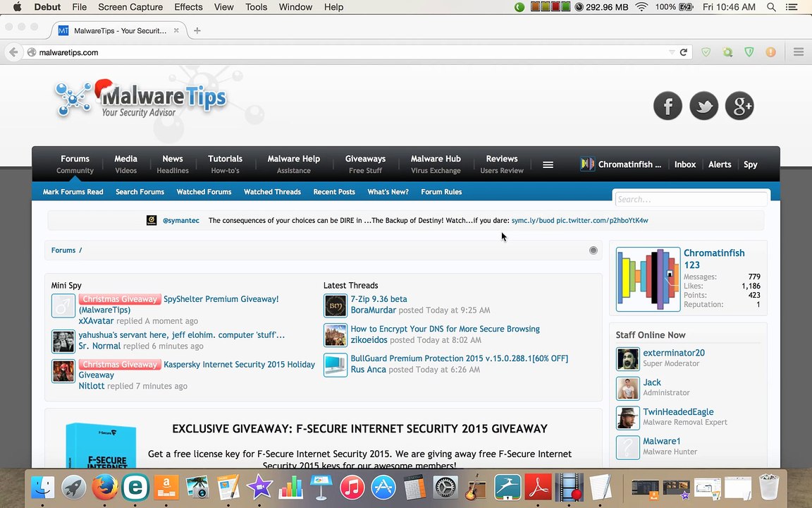
Task: Open the Media Videos nav tab
Action: pyautogui.click(x=126, y=164)
